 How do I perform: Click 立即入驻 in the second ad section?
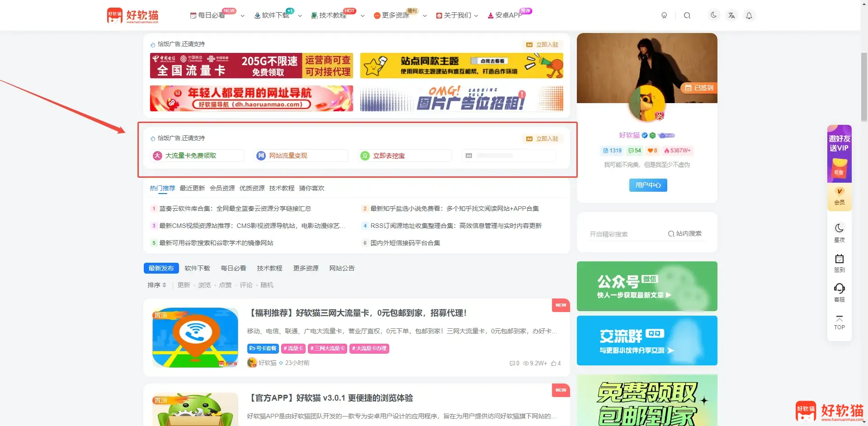[x=542, y=139]
